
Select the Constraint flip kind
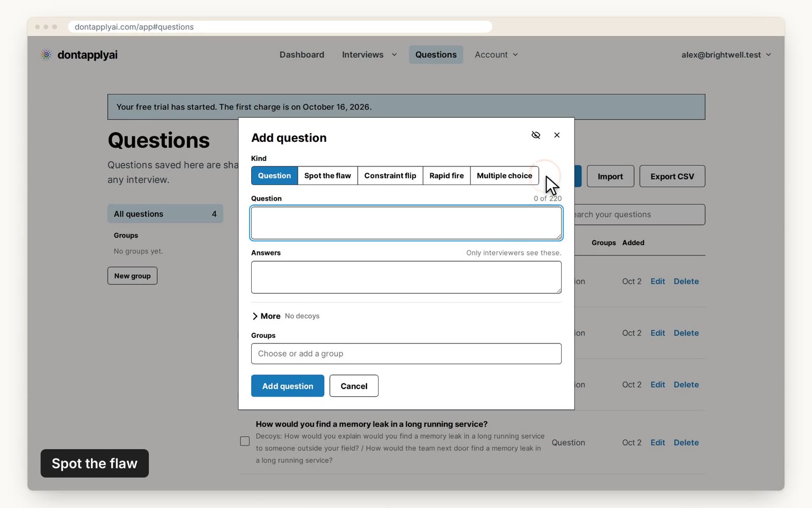coord(390,176)
